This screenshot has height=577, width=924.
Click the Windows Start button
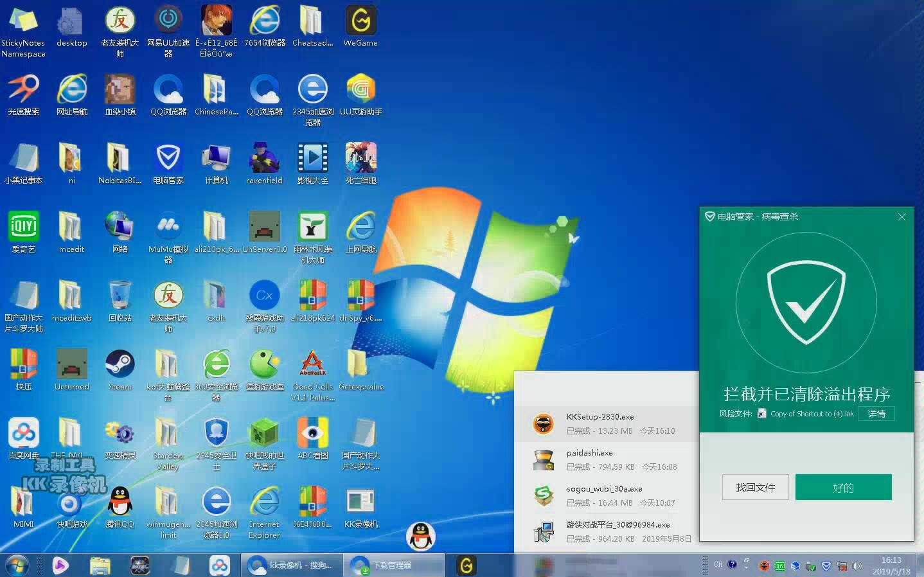pos(17,565)
